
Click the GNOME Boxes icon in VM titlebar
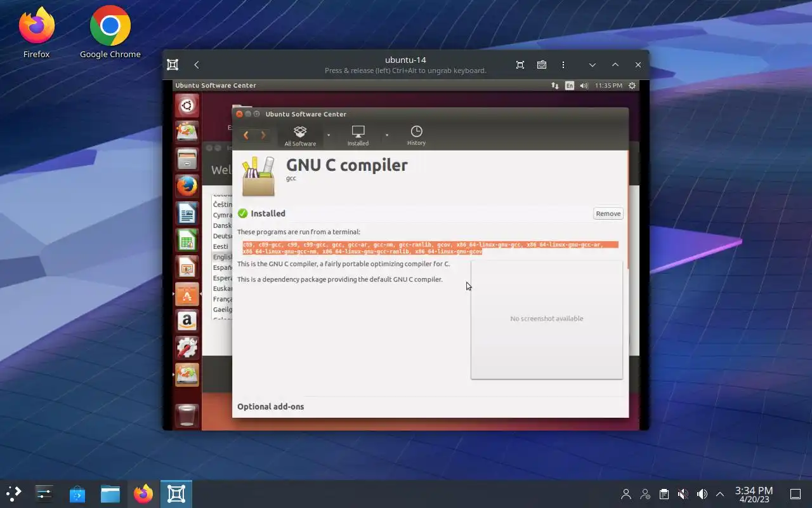point(173,65)
